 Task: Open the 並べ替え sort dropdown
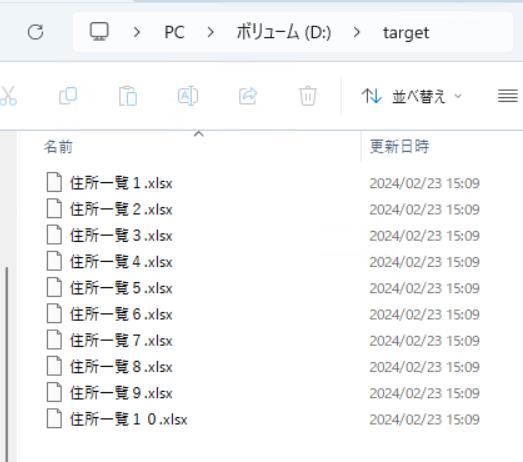(412, 96)
